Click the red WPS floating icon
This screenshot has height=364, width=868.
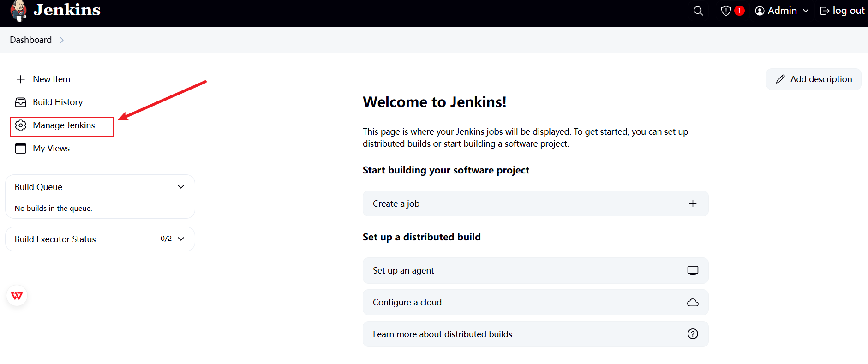click(x=17, y=296)
